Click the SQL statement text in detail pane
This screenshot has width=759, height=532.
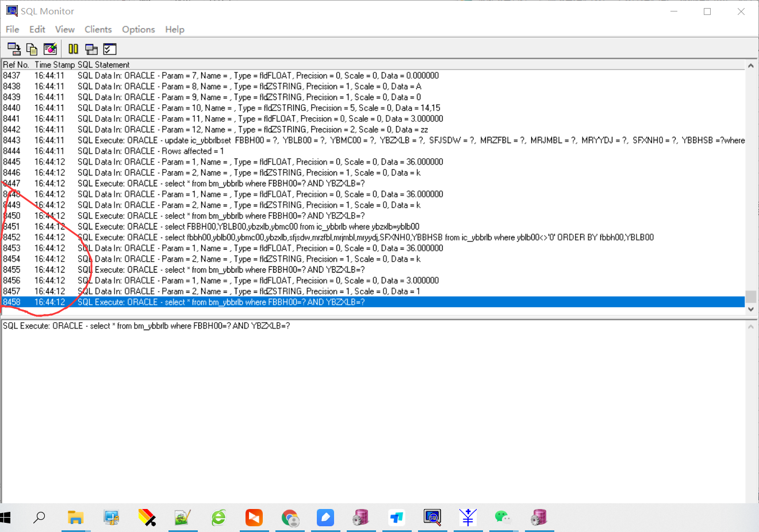147,326
